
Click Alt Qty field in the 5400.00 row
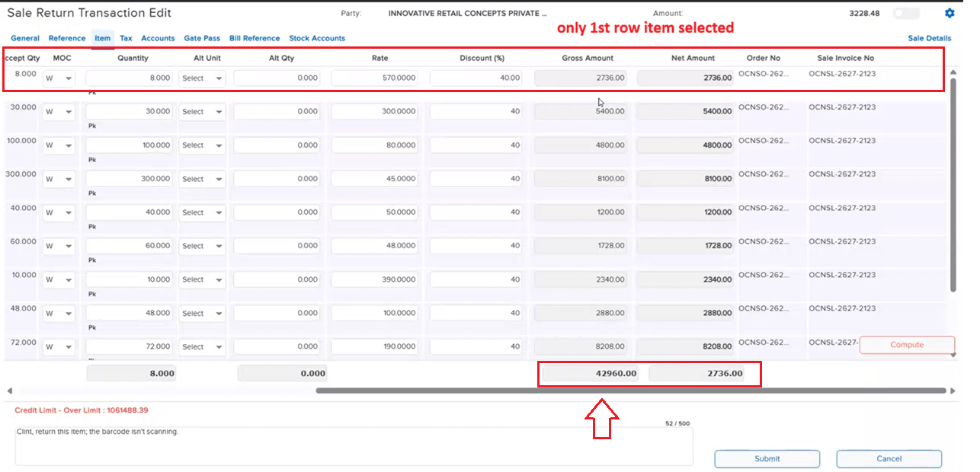pyautogui.click(x=277, y=112)
